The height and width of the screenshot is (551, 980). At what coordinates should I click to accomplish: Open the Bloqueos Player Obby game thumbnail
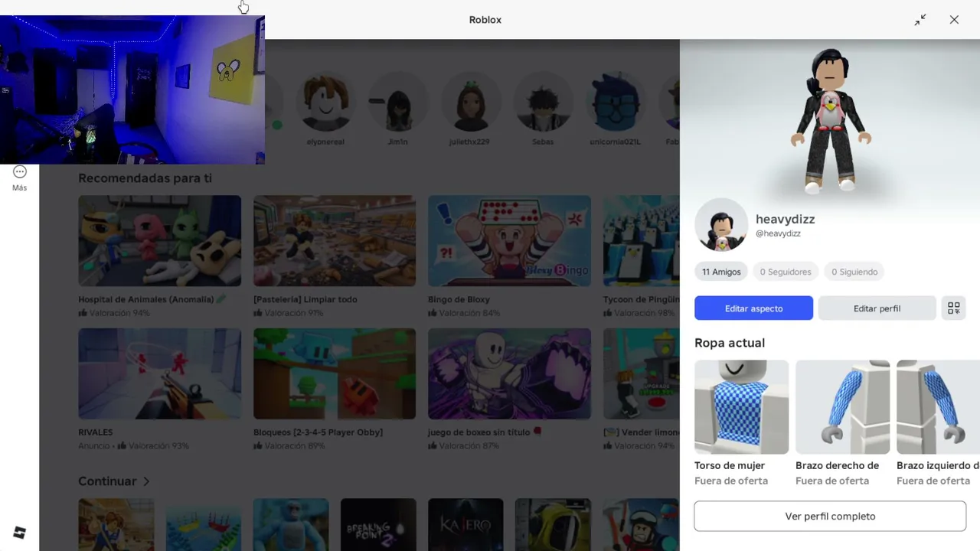point(335,374)
